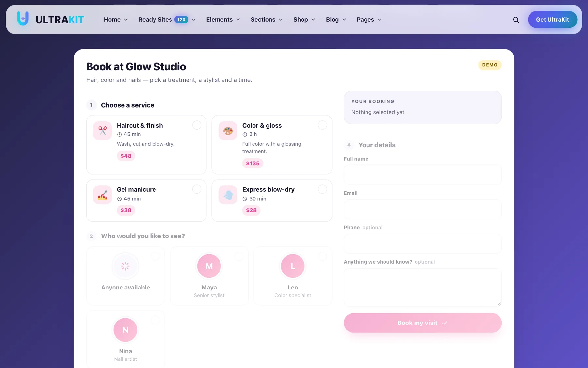The height and width of the screenshot is (368, 588).
Task: Expand the Elements chevron
Action: pos(238,20)
